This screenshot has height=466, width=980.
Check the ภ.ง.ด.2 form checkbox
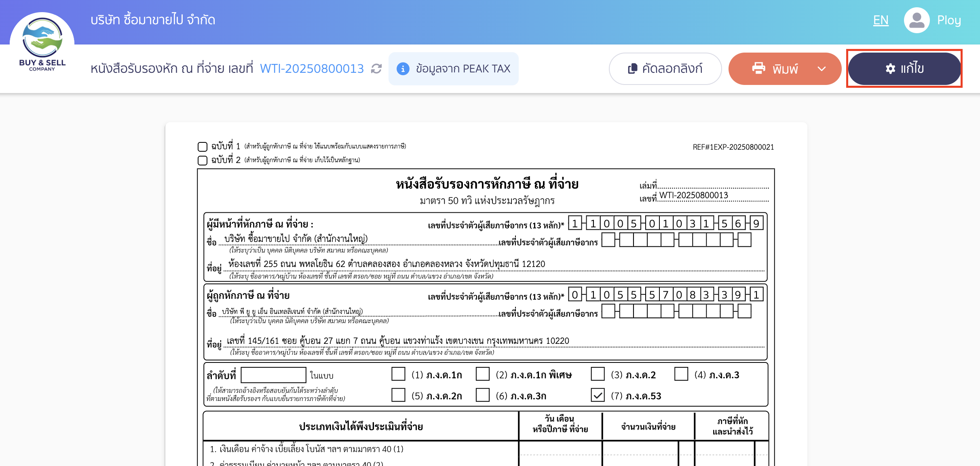coord(598,375)
